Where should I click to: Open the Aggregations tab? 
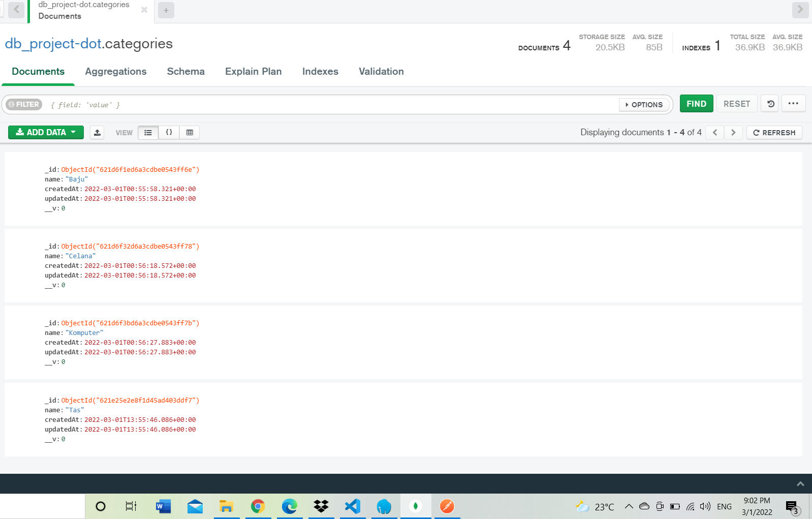click(116, 72)
